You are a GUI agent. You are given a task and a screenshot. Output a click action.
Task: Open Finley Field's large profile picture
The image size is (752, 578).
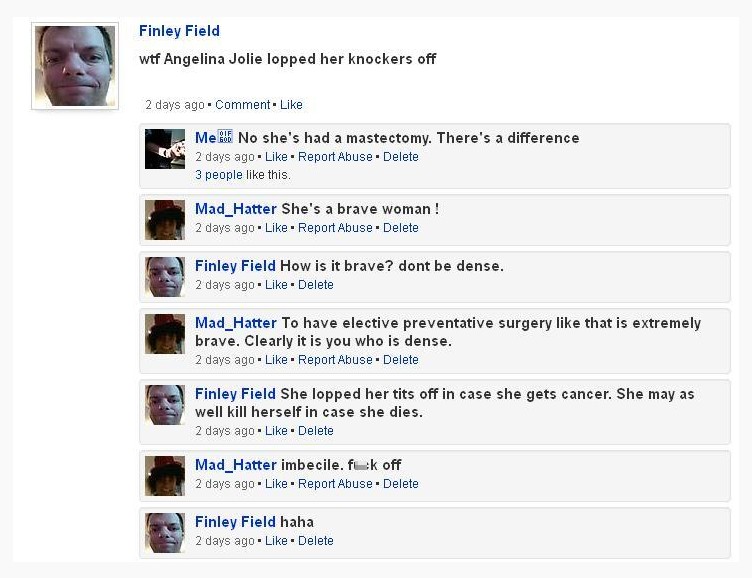[x=75, y=66]
